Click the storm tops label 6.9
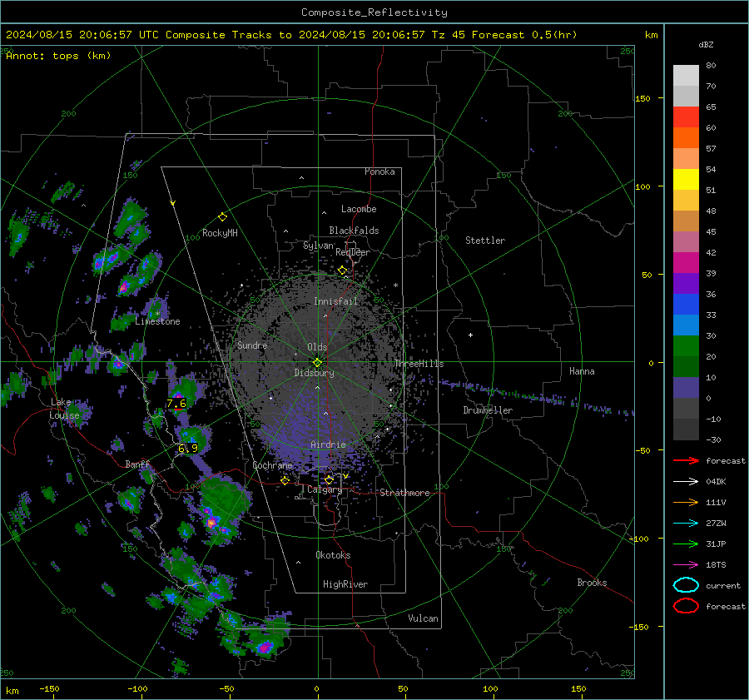Viewport: 749px width, 700px height. 188,448
